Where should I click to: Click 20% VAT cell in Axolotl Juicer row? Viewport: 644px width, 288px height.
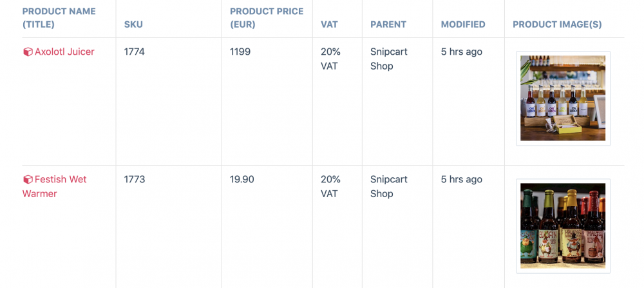click(x=330, y=59)
